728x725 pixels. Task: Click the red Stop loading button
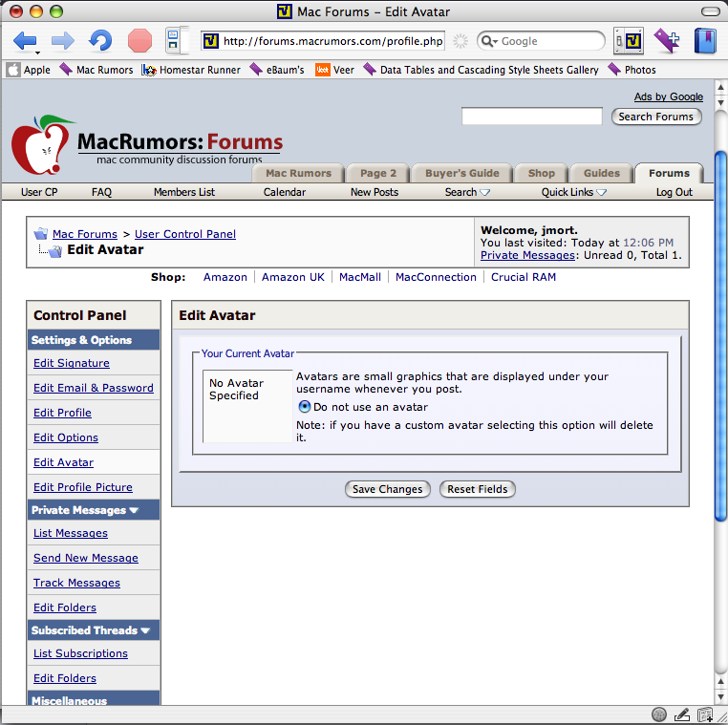pos(139,41)
